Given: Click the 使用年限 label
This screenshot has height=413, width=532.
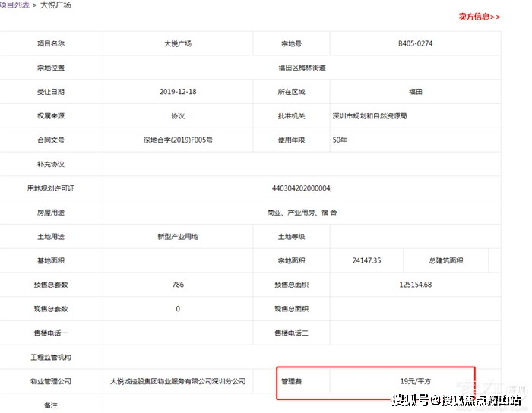Looking at the screenshot, I should pos(291,140).
